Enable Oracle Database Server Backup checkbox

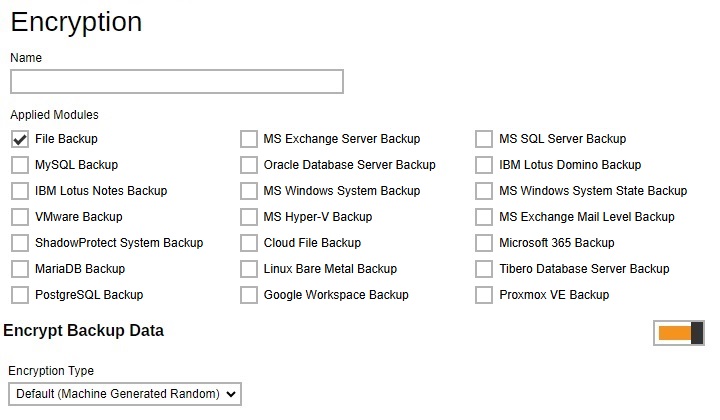[x=249, y=165]
